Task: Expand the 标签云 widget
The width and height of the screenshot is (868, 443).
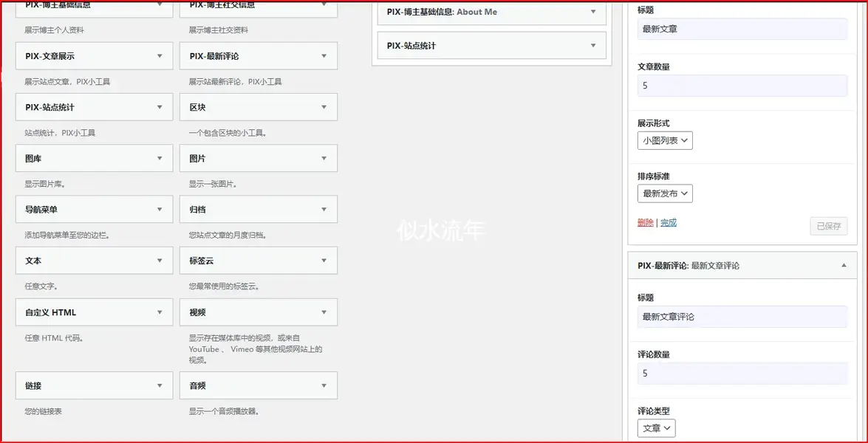Action: pyautogui.click(x=259, y=261)
